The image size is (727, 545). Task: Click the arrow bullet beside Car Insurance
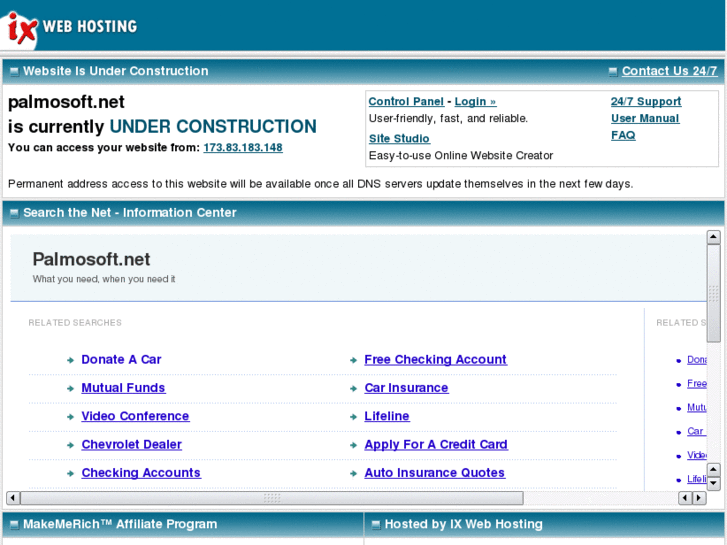pyautogui.click(x=353, y=389)
